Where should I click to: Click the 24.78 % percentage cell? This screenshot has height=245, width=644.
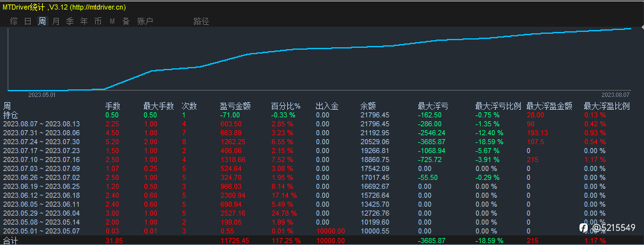[x=284, y=213]
